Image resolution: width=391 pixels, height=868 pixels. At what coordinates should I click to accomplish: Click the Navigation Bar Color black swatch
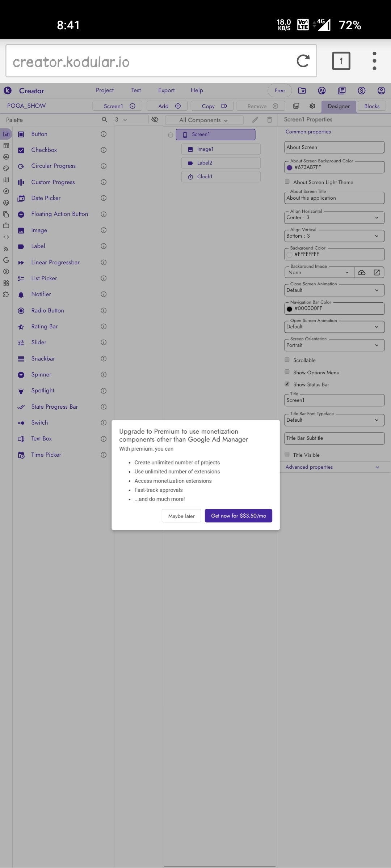(x=290, y=309)
